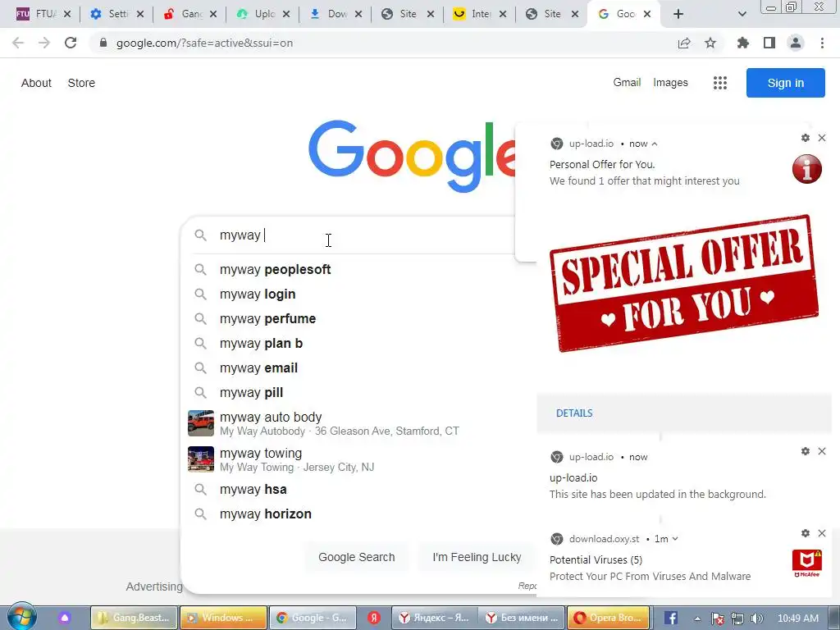Select suggestion myway plan b
The image size is (840, 630).
(262, 344)
